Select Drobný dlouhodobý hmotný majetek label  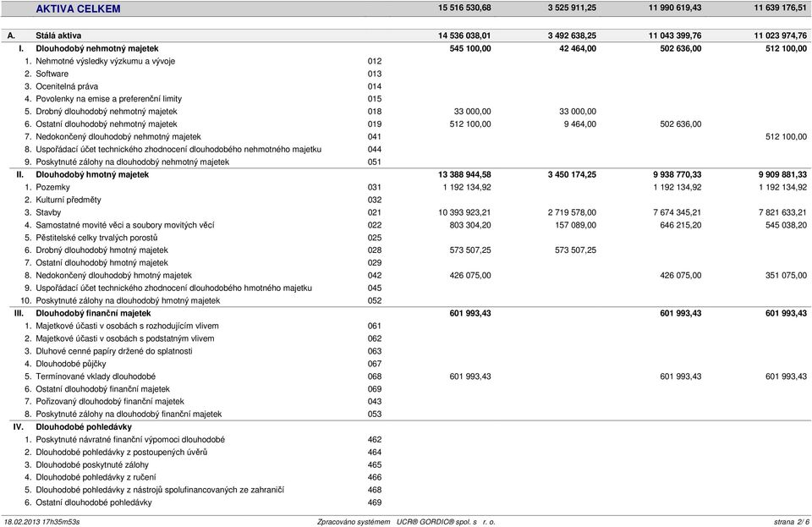click(101, 250)
